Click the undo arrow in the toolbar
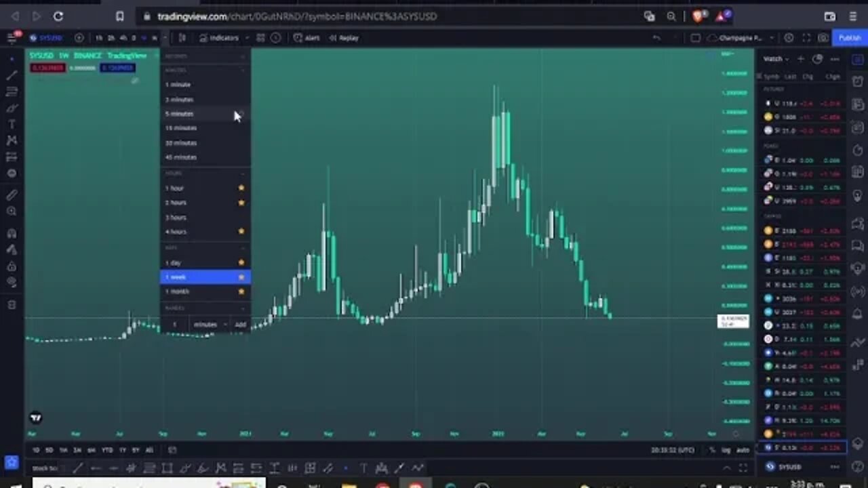 click(x=656, y=38)
